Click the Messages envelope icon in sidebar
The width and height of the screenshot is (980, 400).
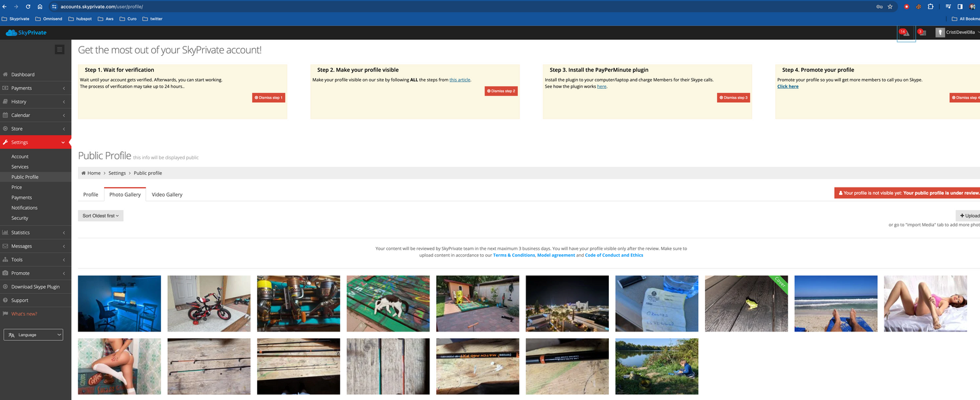click(x=6, y=246)
